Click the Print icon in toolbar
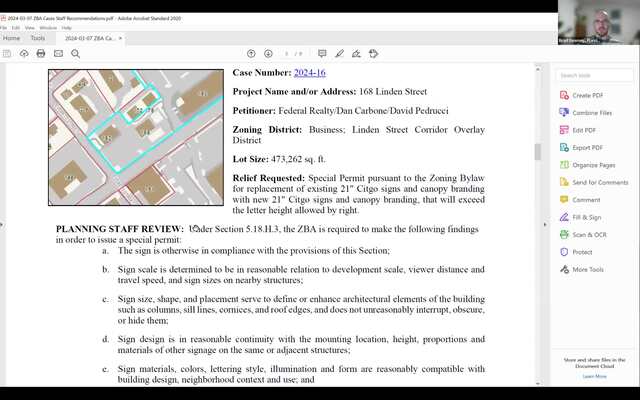640x400 pixels. click(x=41, y=53)
